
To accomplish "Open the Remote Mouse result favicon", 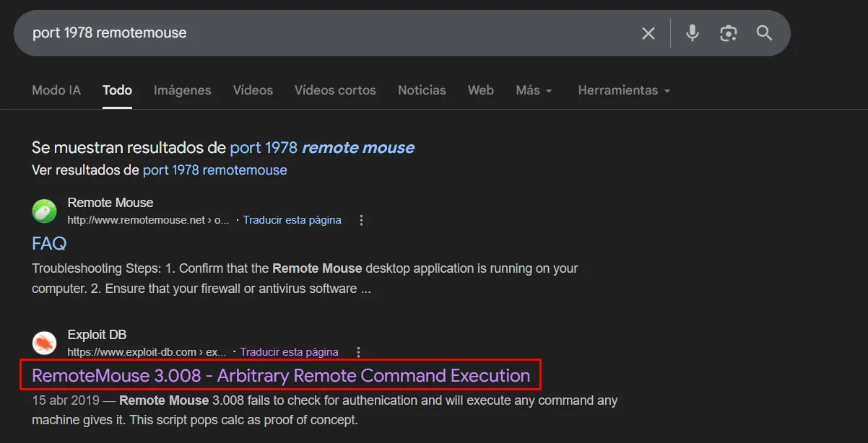I will point(45,211).
